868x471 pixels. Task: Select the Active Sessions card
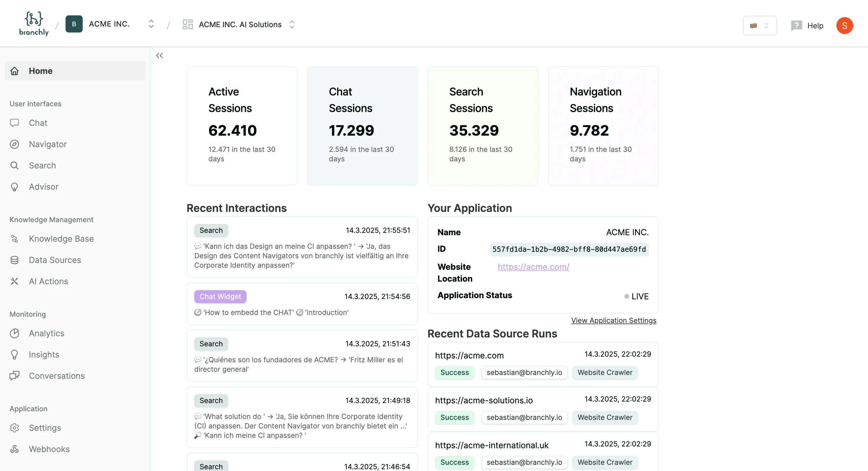coord(242,126)
